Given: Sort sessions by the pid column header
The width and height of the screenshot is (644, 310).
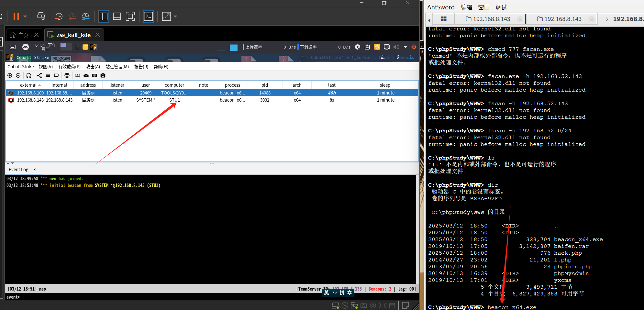Looking at the screenshot, I should 265,85.
